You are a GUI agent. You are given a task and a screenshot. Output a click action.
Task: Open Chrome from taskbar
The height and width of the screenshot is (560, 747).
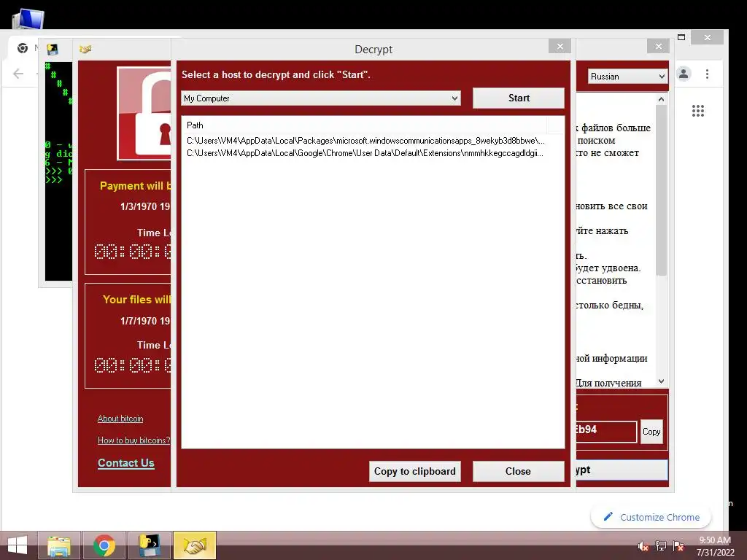104,545
